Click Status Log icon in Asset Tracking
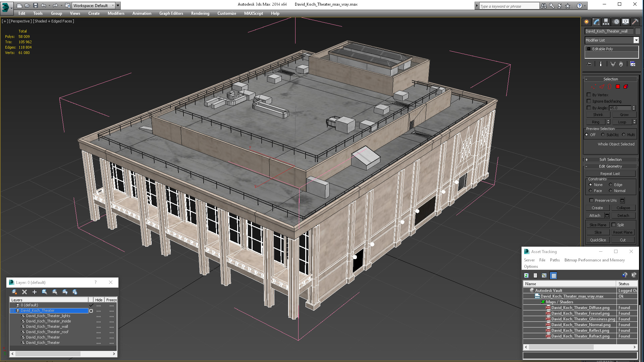Image resolution: width=644 pixels, height=362 pixels. (x=535, y=276)
